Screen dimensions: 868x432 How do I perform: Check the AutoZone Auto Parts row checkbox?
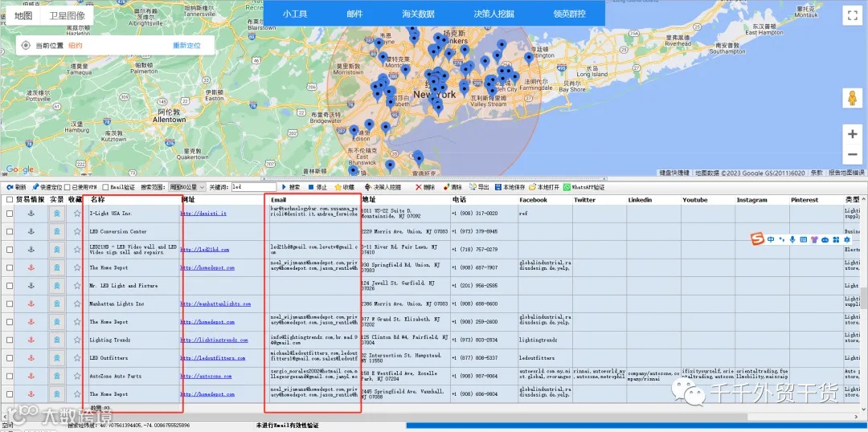click(10, 376)
